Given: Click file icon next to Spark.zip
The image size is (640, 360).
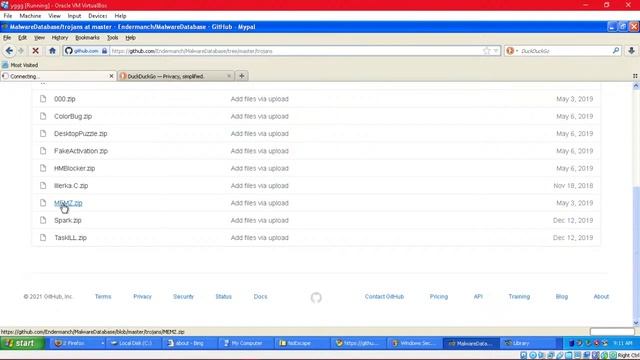Looking at the screenshot, I should coord(43,220).
